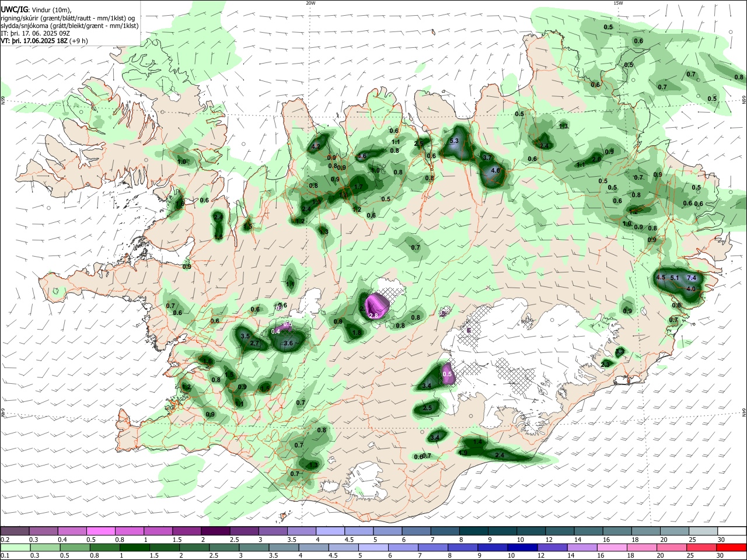
Task: Click the 66N latitude label on right edge
Action: [744, 101]
